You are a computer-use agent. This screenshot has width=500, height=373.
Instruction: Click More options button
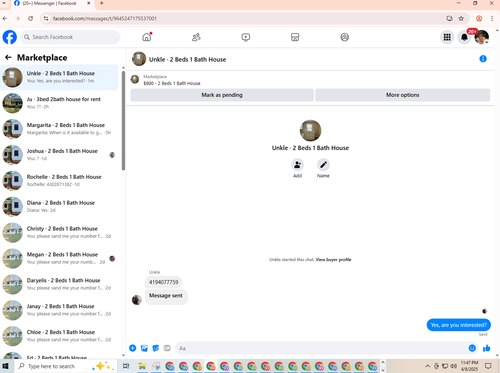click(x=403, y=95)
